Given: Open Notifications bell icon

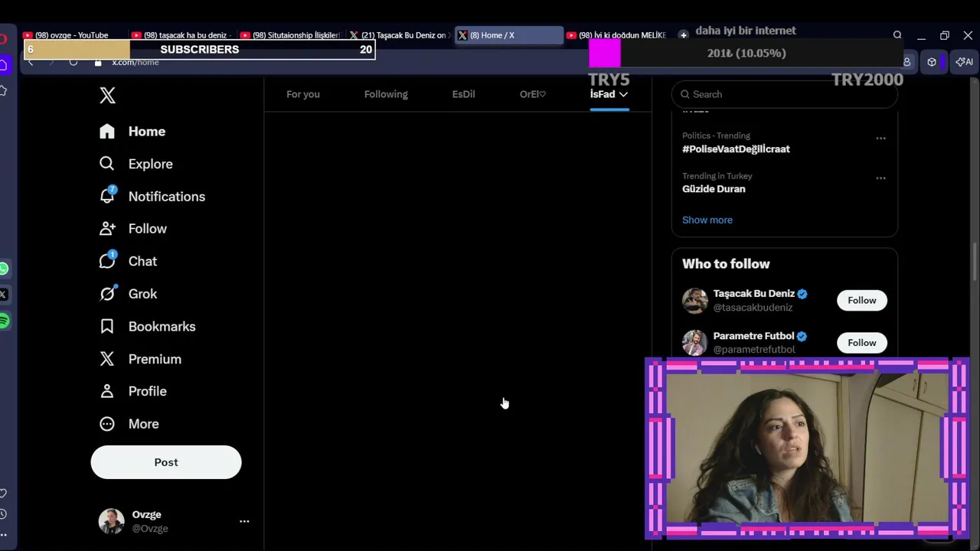Looking at the screenshot, I should coord(107,196).
